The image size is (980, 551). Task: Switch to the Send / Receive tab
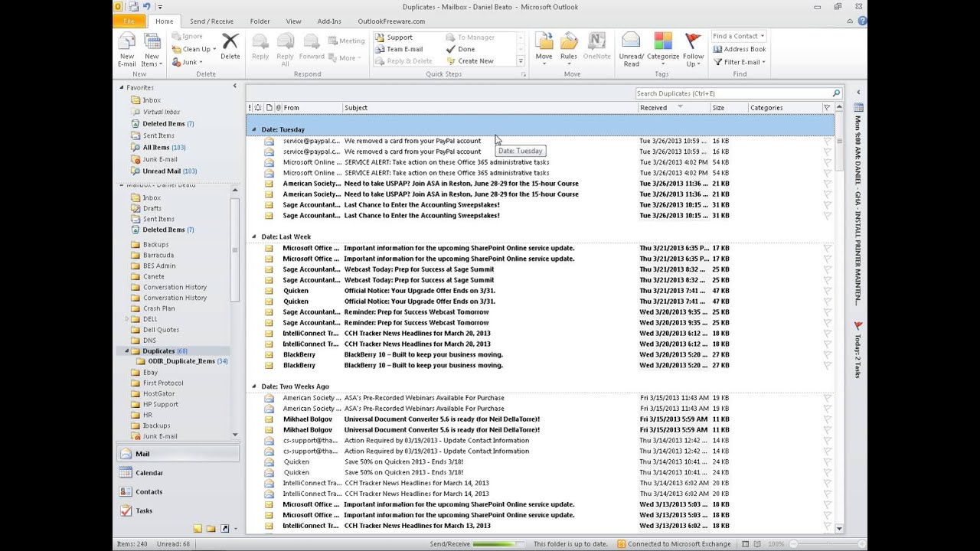pos(211,21)
